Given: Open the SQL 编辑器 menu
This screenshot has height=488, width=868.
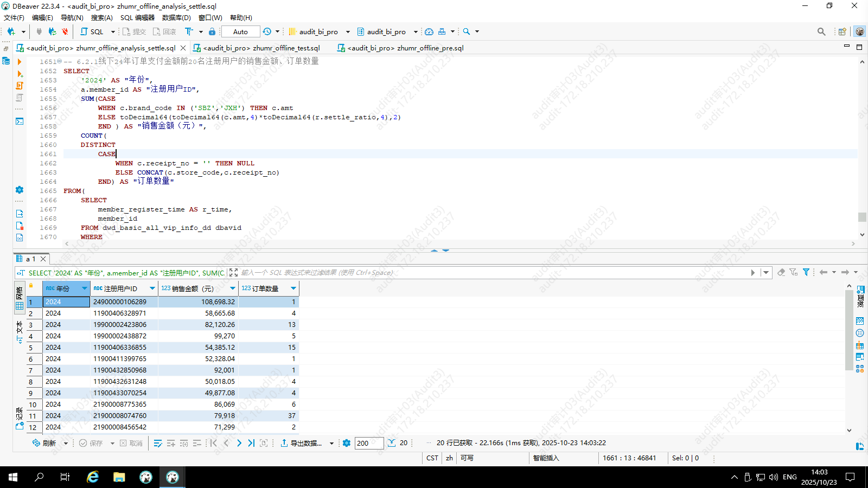Looking at the screenshot, I should 137,17.
